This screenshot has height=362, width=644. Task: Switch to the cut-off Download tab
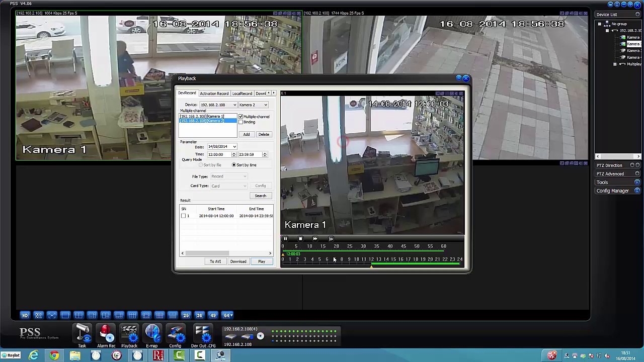(260, 94)
